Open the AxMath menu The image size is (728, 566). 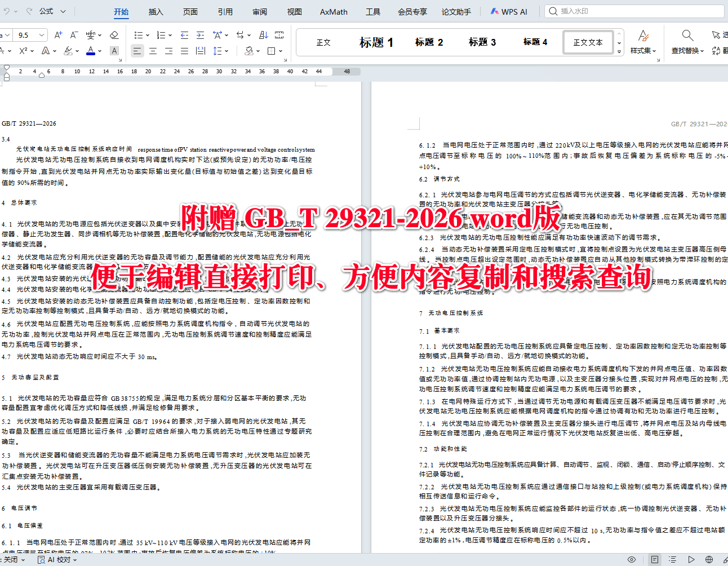click(333, 11)
